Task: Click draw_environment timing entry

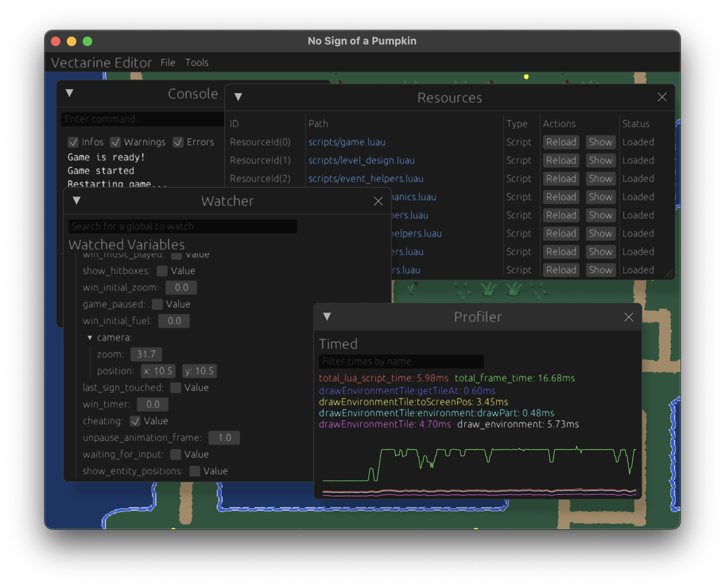Action: click(x=518, y=424)
